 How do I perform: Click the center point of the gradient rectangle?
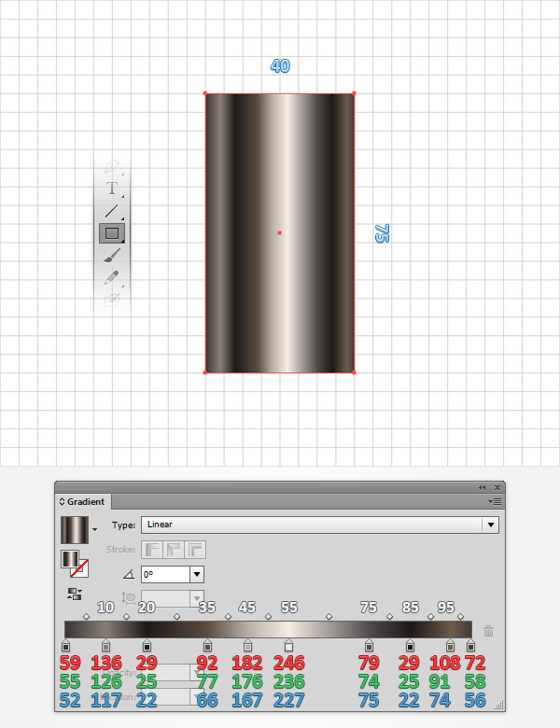coord(280,232)
